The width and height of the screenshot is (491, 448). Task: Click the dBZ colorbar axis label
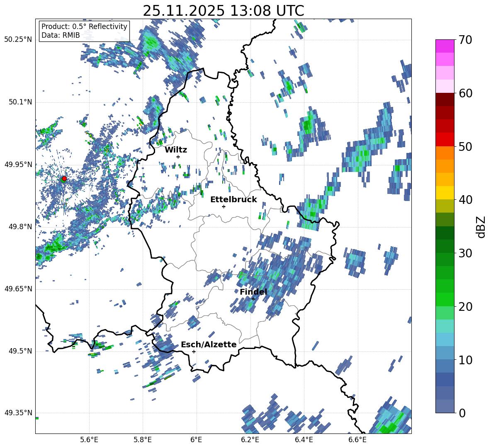click(481, 227)
